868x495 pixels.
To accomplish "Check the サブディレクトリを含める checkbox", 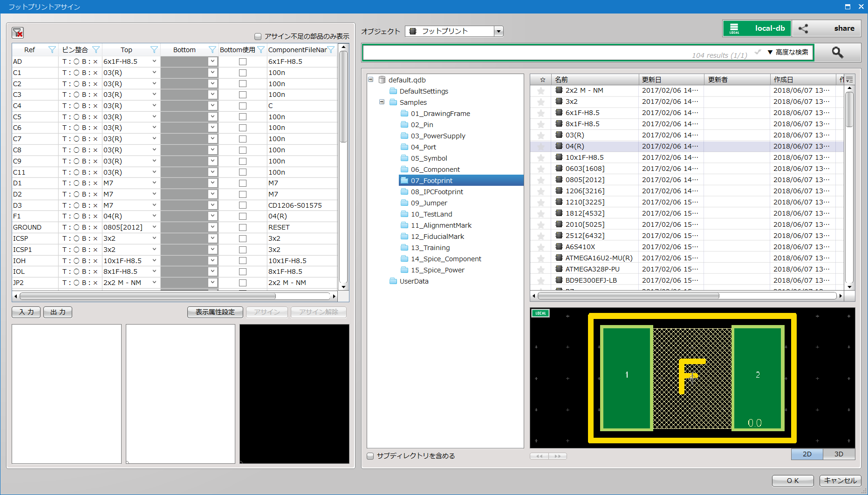I will point(370,456).
